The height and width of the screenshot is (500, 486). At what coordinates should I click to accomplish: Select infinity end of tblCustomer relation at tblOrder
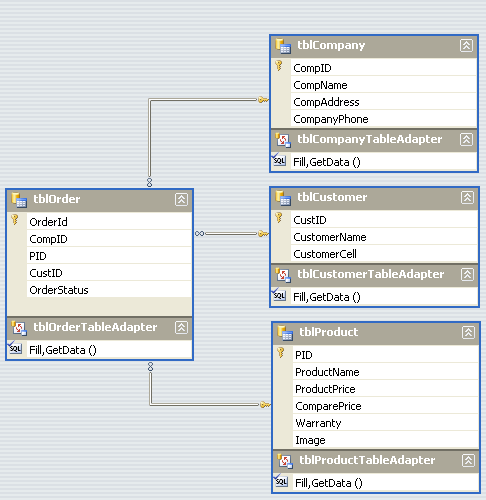pos(200,234)
